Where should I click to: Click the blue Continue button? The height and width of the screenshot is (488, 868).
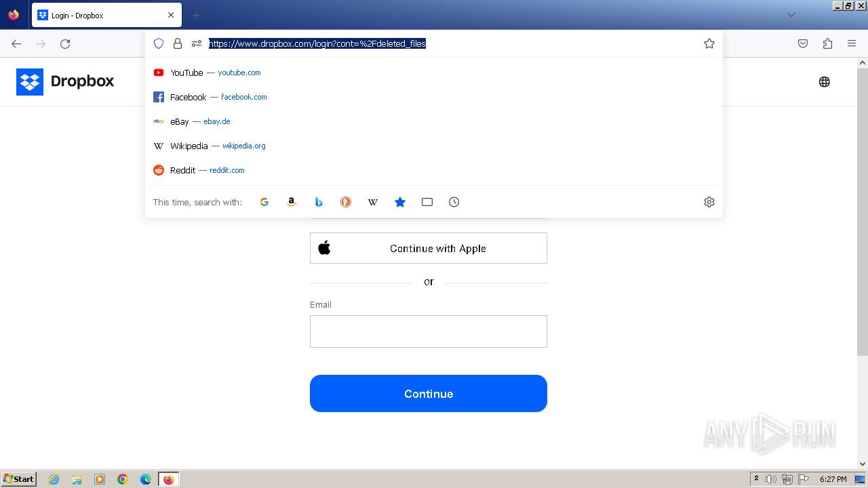click(429, 394)
